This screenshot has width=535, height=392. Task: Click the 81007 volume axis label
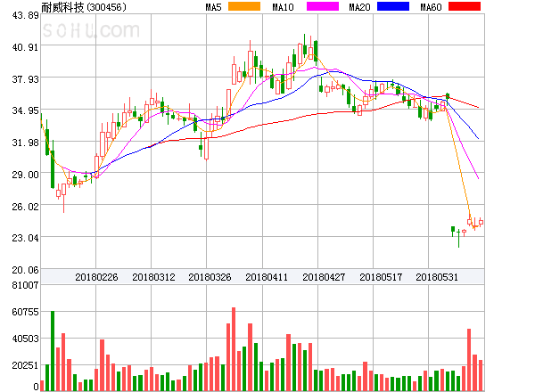coord(25,285)
